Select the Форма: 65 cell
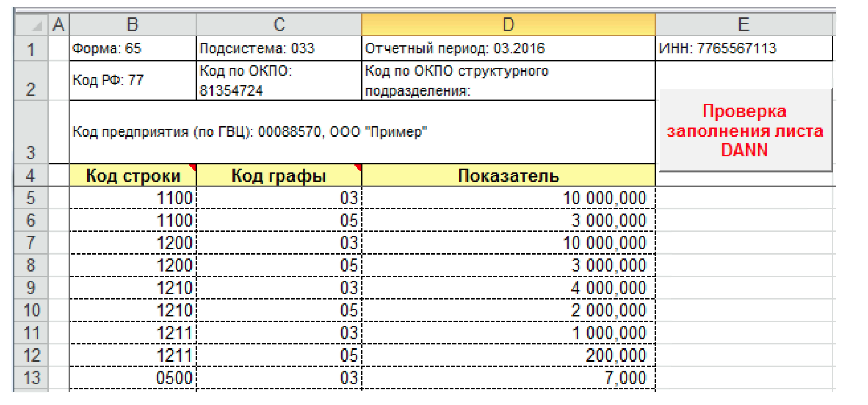The image size is (868, 405). 133,48
